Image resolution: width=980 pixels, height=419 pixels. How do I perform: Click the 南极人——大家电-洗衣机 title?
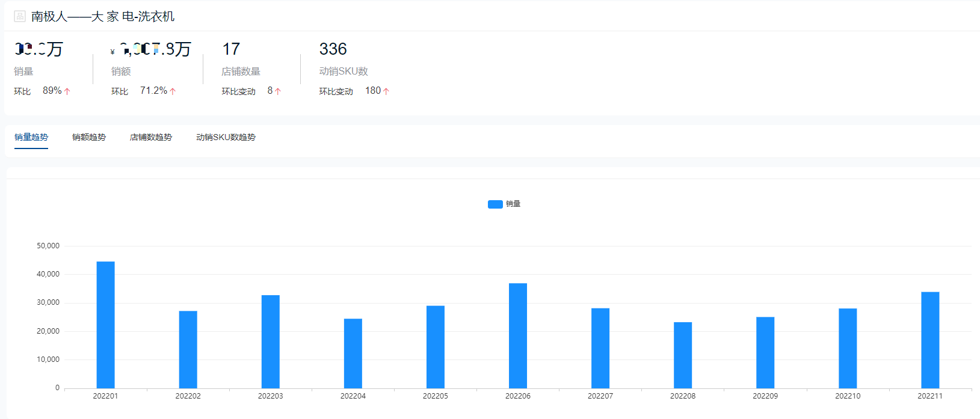[103, 16]
